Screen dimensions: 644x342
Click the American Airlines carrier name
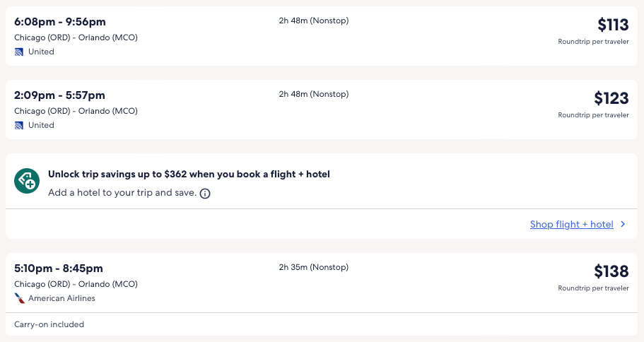62,298
